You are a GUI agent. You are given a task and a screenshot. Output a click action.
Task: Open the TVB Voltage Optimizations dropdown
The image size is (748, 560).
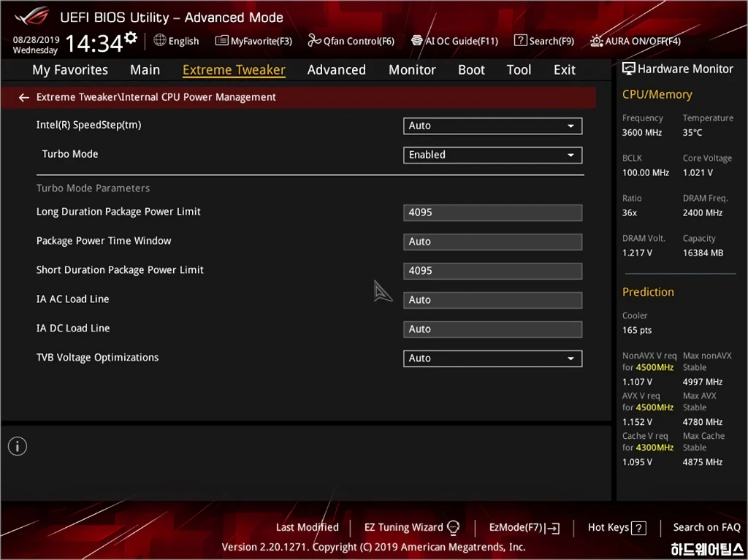(x=492, y=358)
